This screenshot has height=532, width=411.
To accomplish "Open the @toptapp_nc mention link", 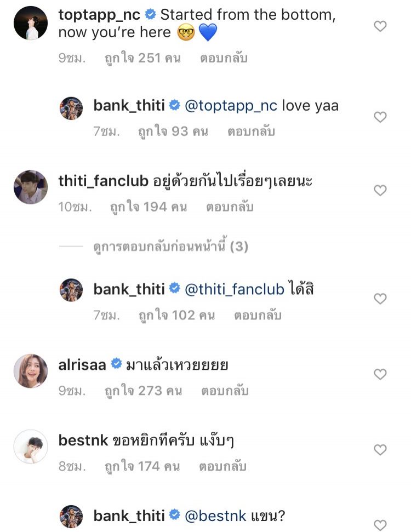I will click(231, 105).
